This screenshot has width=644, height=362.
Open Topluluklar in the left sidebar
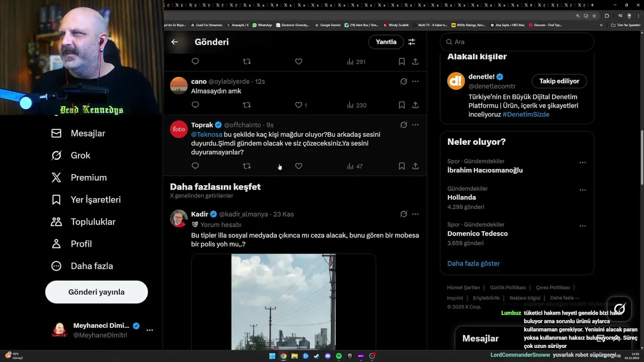pos(84,222)
